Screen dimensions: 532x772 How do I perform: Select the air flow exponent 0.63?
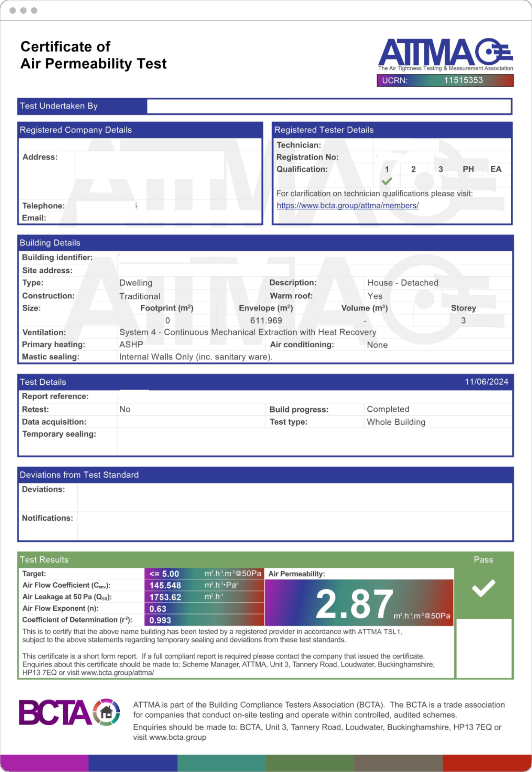pos(157,609)
